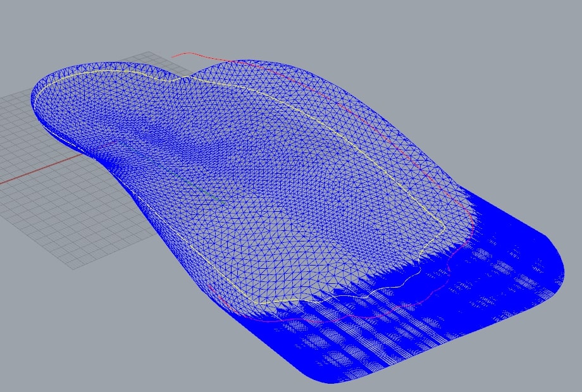Click the red curve end above the mesh
This screenshot has width=582, height=392.
click(x=175, y=56)
